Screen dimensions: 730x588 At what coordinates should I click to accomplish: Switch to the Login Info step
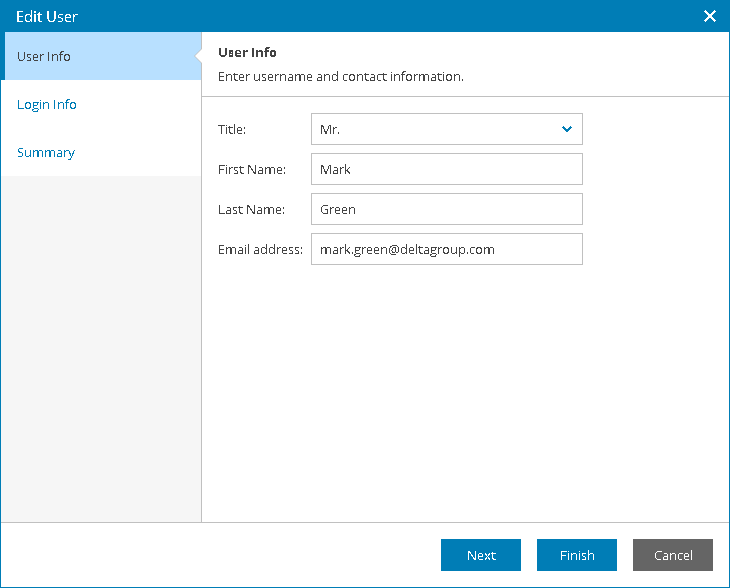pyautogui.click(x=47, y=104)
